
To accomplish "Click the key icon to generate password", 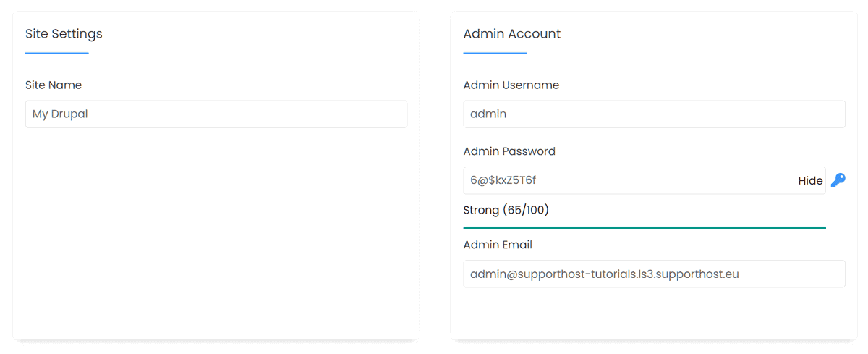I will point(838,180).
